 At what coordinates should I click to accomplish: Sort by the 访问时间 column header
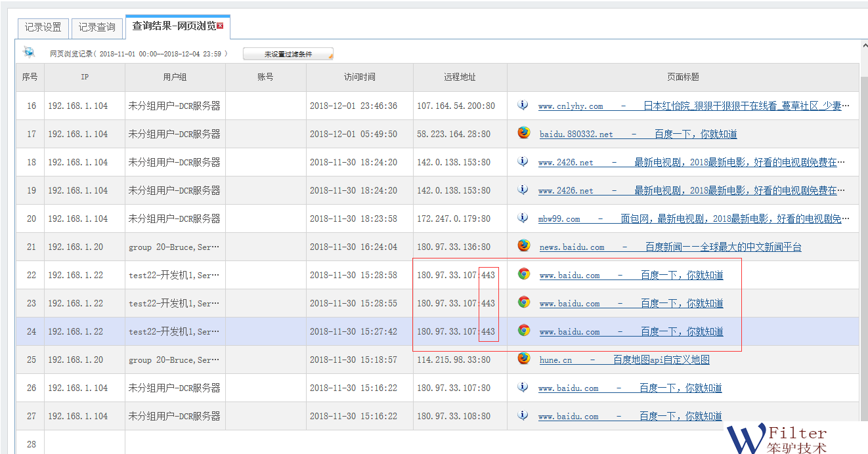coord(359,77)
